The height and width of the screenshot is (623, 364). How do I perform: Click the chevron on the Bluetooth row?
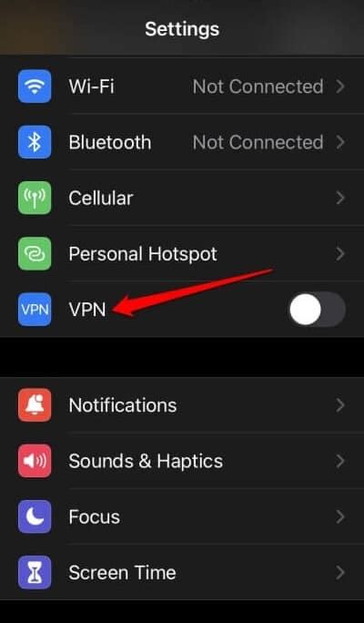click(x=340, y=142)
